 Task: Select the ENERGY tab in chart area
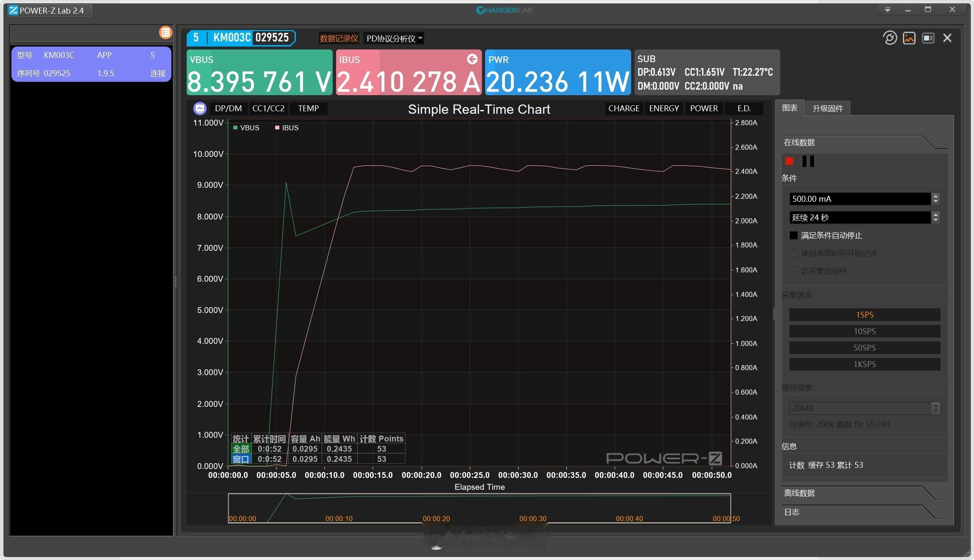pos(663,107)
